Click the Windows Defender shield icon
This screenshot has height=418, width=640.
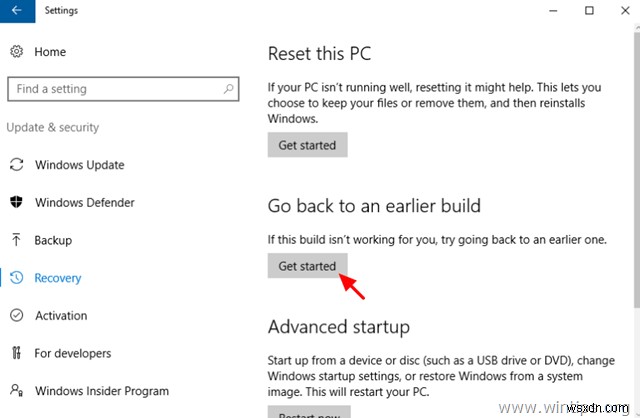pos(16,202)
